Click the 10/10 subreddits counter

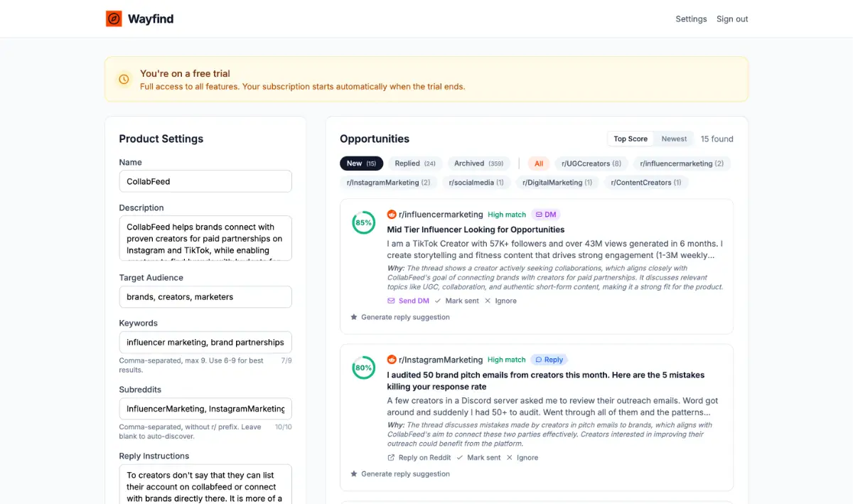point(284,427)
